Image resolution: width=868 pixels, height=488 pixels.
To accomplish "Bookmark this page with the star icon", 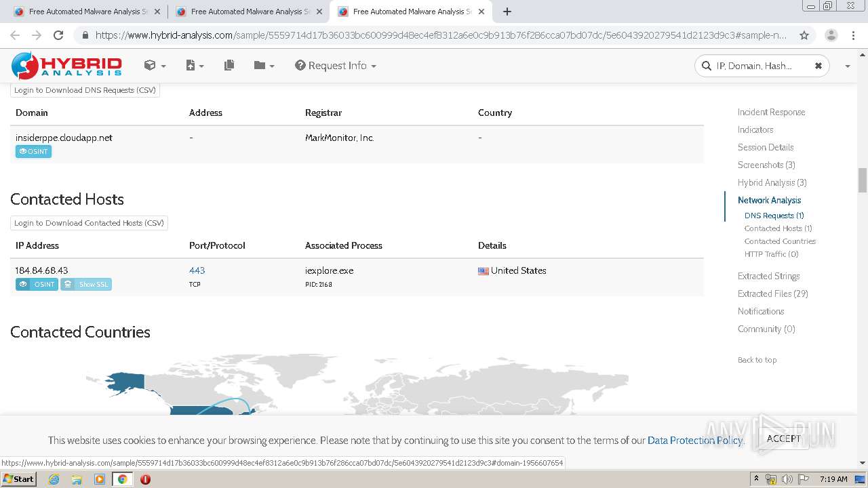I will 804,35.
